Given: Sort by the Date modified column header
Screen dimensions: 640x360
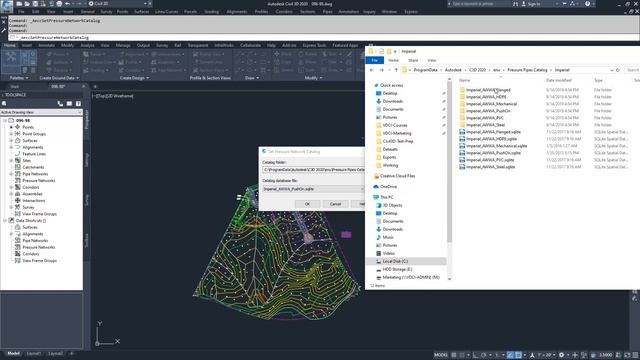Looking at the screenshot, I should (x=558, y=80).
